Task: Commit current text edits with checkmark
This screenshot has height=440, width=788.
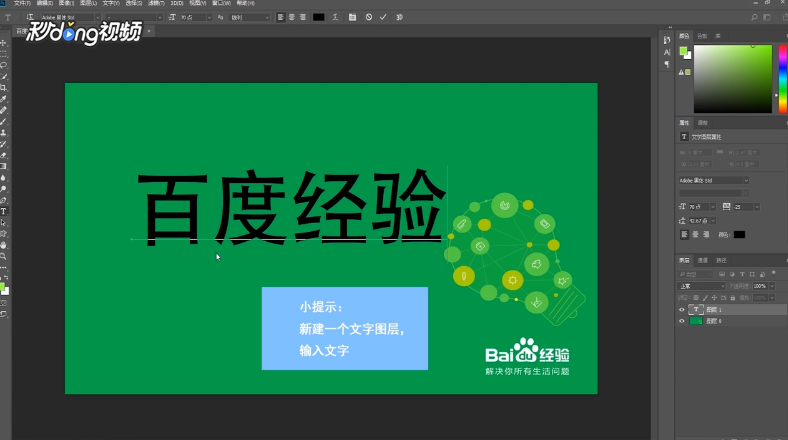Action: pos(383,17)
